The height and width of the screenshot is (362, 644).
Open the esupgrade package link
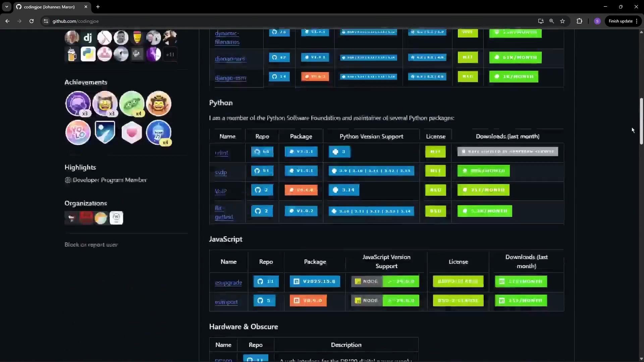point(228,283)
